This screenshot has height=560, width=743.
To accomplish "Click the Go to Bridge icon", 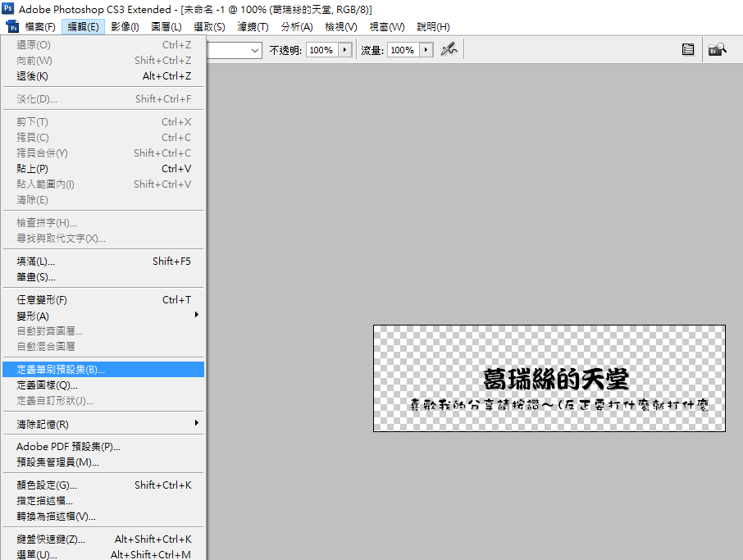I will pos(718,48).
